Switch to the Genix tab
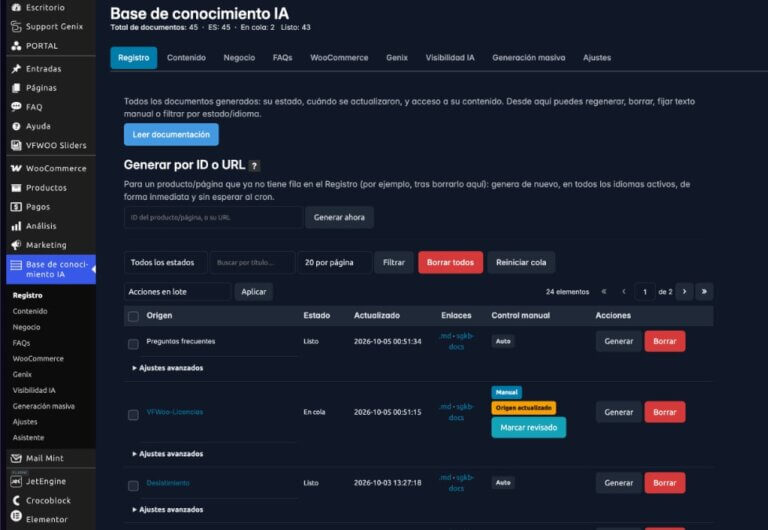This screenshot has width=768, height=530. 397,58
